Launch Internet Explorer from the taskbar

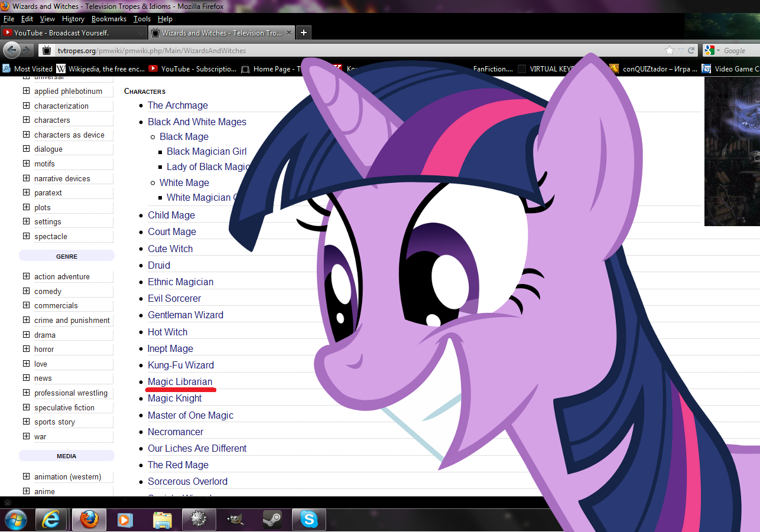[51, 520]
